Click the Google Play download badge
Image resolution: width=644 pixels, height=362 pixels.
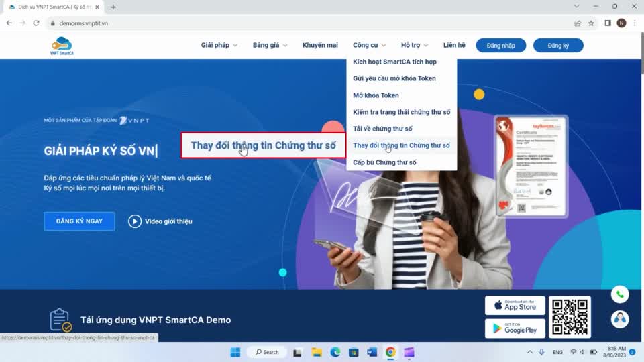point(515,328)
